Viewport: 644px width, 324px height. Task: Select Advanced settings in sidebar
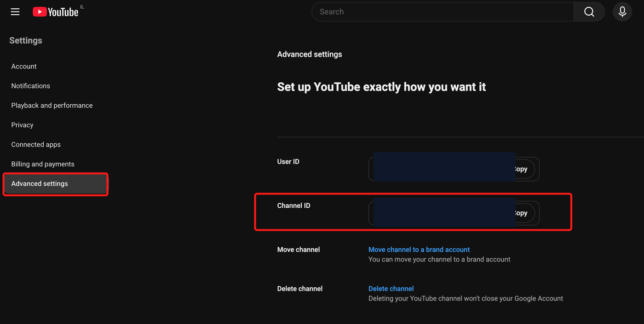[55, 184]
